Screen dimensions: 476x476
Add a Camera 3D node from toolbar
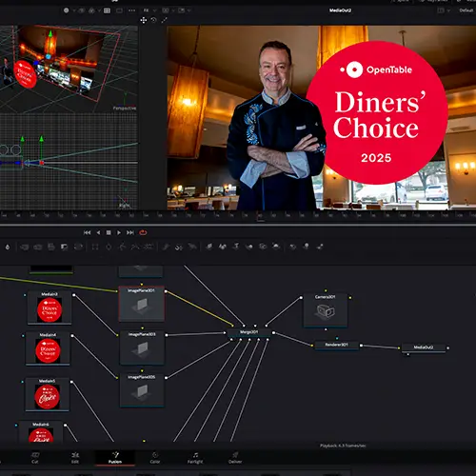click(x=263, y=247)
